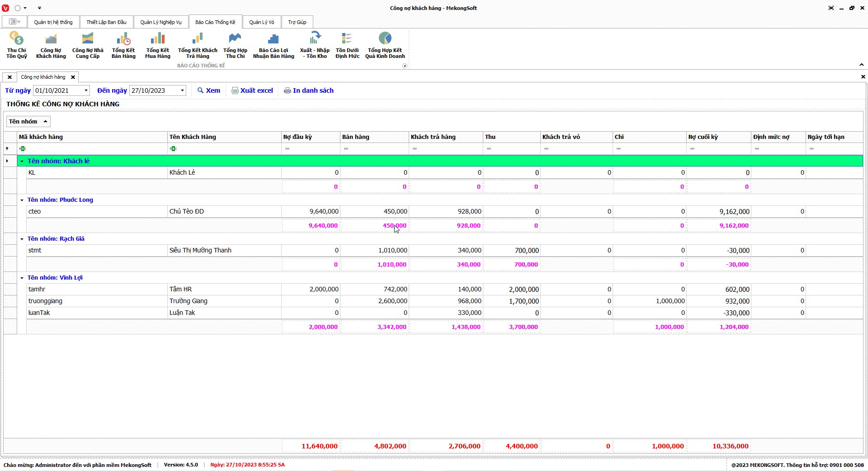Collapse the Vĩnh Lợi group row
The image size is (868, 471).
coord(22,278)
